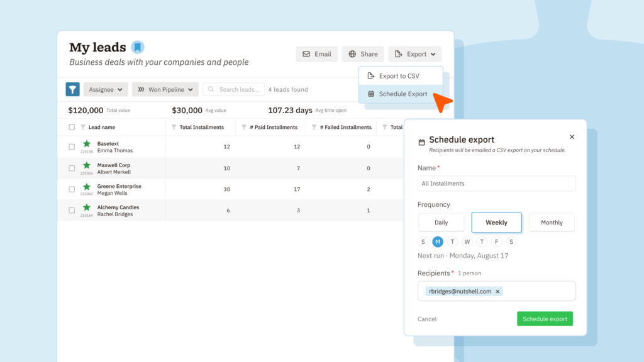Close the Schedule export dialog

[x=572, y=136]
